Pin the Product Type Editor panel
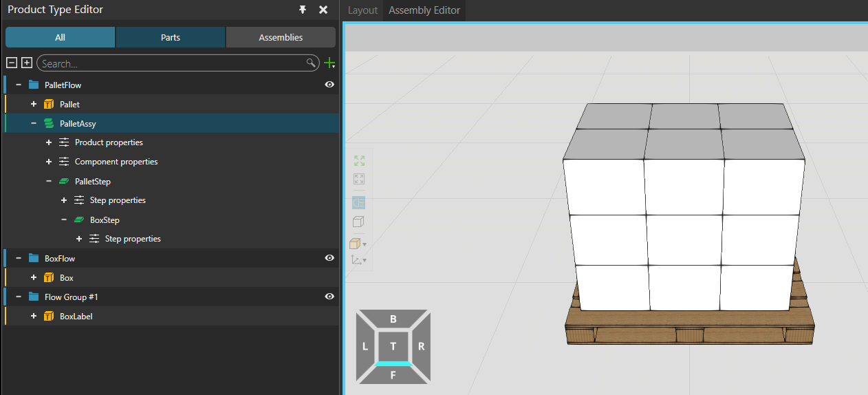 pos(303,10)
